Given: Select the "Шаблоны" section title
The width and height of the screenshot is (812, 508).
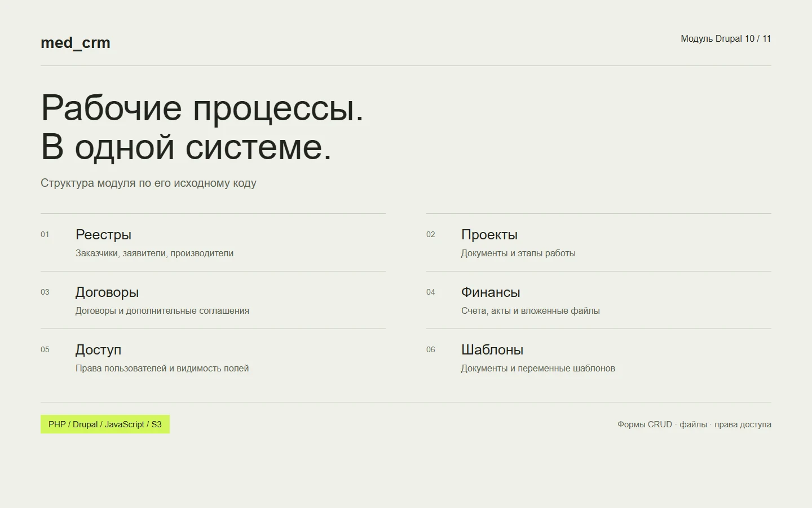Looking at the screenshot, I should pyautogui.click(x=492, y=350).
